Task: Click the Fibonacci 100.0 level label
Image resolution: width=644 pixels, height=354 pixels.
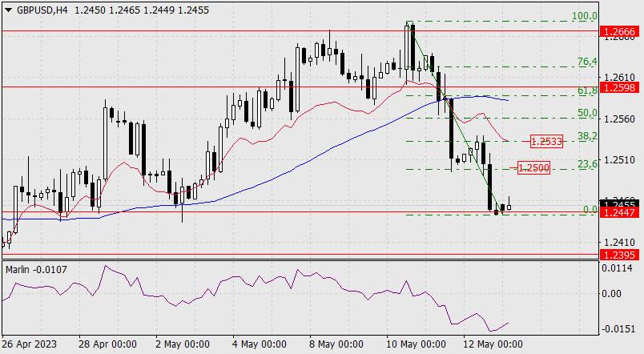Action: pyautogui.click(x=585, y=16)
